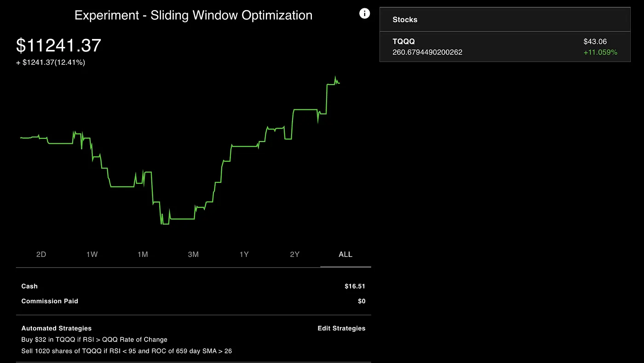Click the Commission Paid label
Viewport: 644px width, 363px height.
50,301
